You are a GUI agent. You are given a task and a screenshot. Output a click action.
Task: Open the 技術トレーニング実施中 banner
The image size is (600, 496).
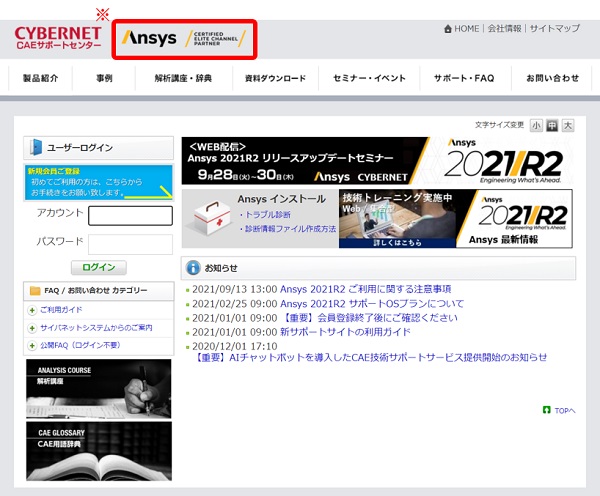tap(397, 219)
